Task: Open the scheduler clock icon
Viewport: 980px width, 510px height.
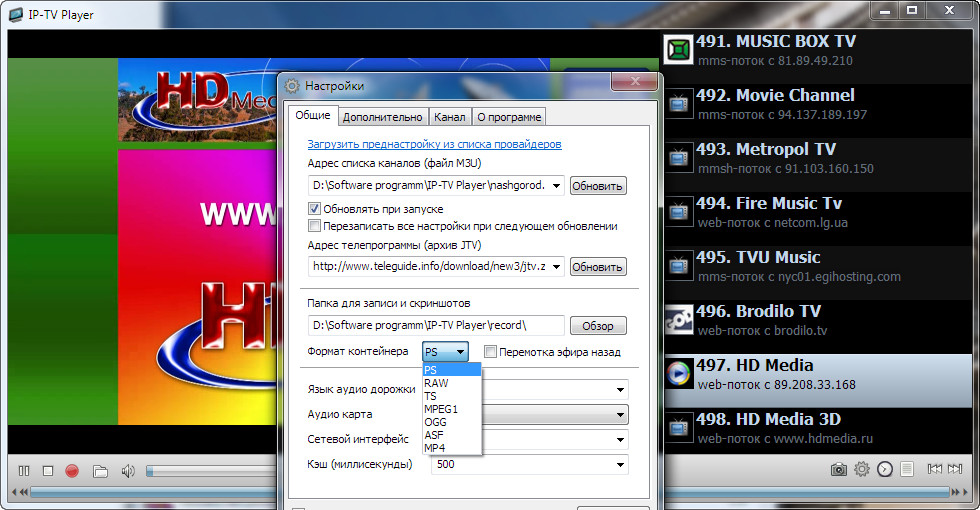Action: [885, 469]
